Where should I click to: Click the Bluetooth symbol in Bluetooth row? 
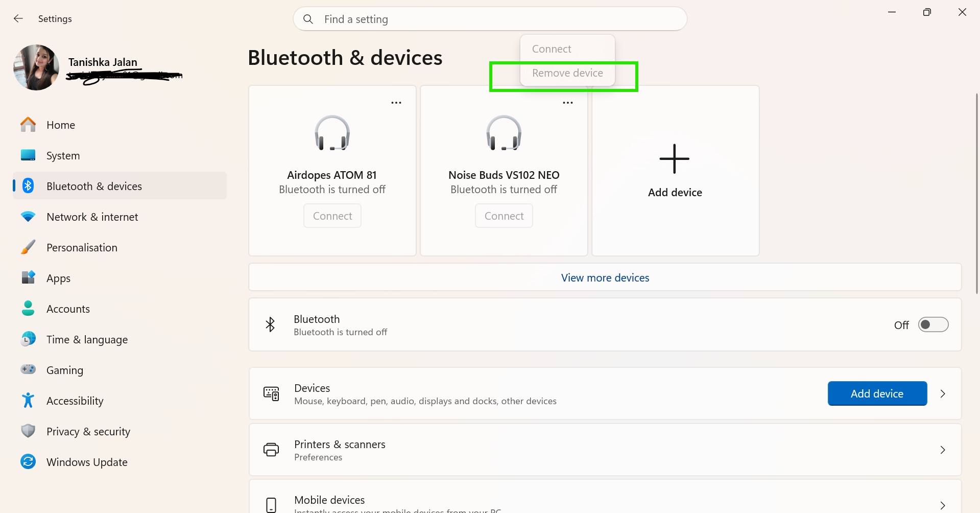coord(270,324)
